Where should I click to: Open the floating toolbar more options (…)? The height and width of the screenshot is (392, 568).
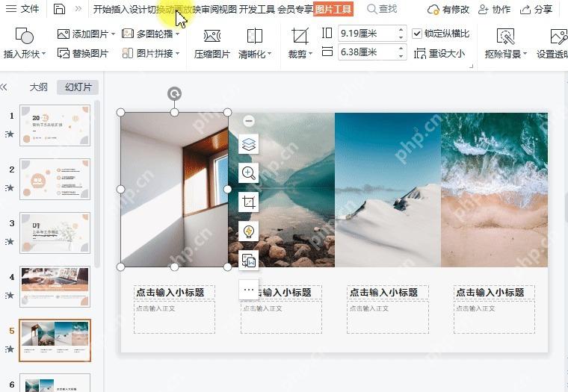coord(249,290)
